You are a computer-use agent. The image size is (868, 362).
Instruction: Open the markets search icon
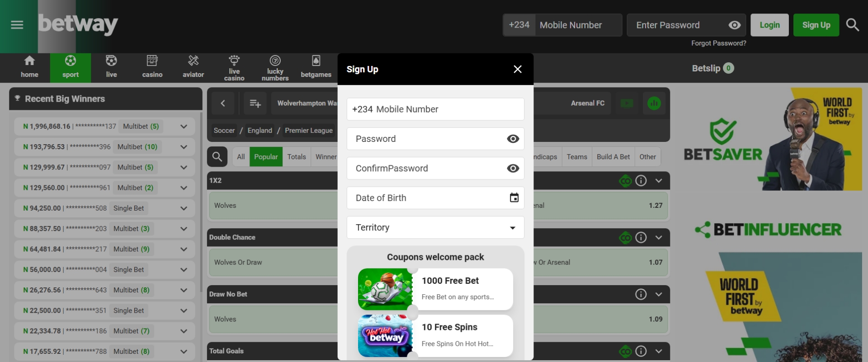(217, 157)
